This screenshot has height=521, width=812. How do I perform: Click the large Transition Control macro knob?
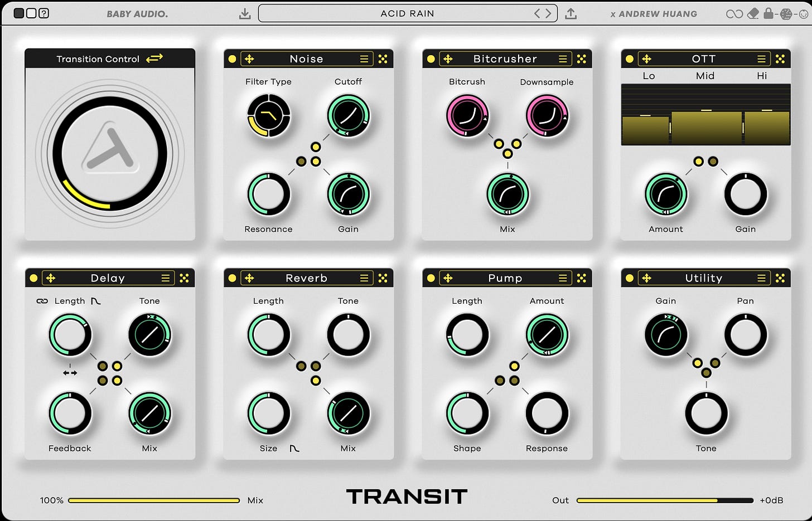(110, 153)
